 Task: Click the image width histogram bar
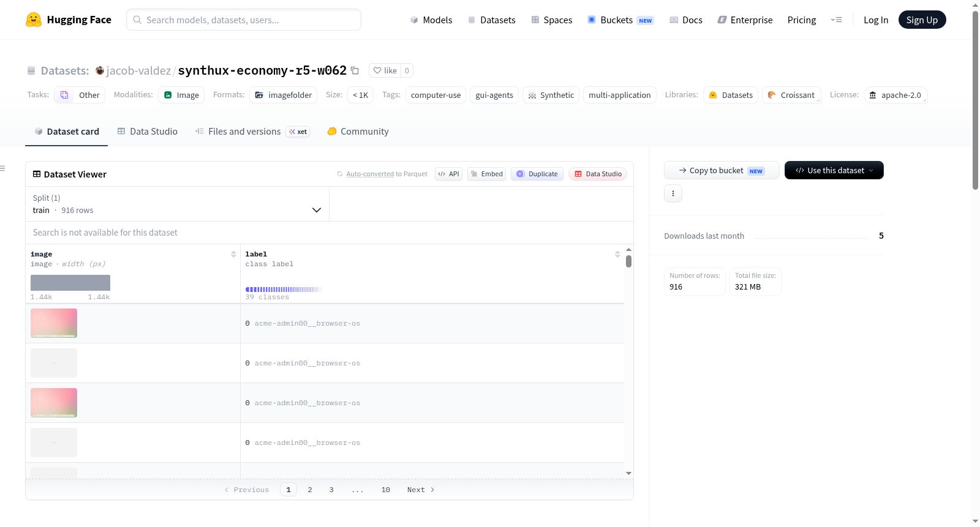(x=70, y=283)
